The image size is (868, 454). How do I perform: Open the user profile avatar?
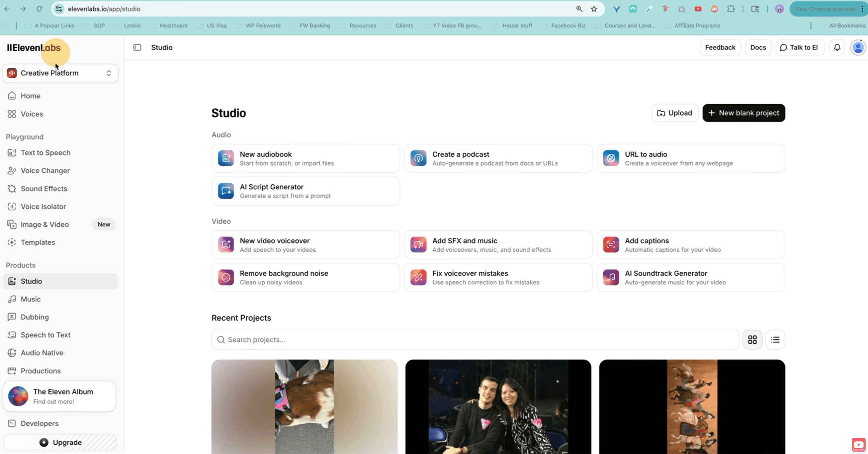pyautogui.click(x=858, y=48)
